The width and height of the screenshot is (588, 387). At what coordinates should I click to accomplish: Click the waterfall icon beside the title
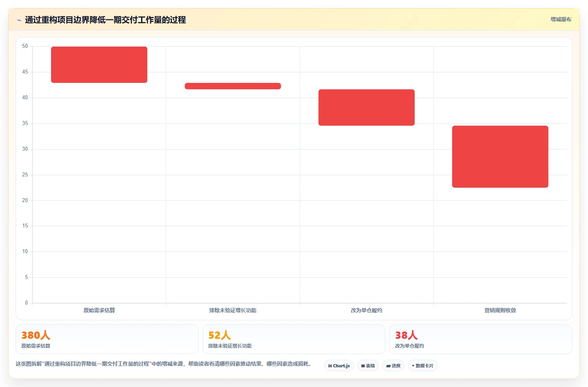point(19,20)
